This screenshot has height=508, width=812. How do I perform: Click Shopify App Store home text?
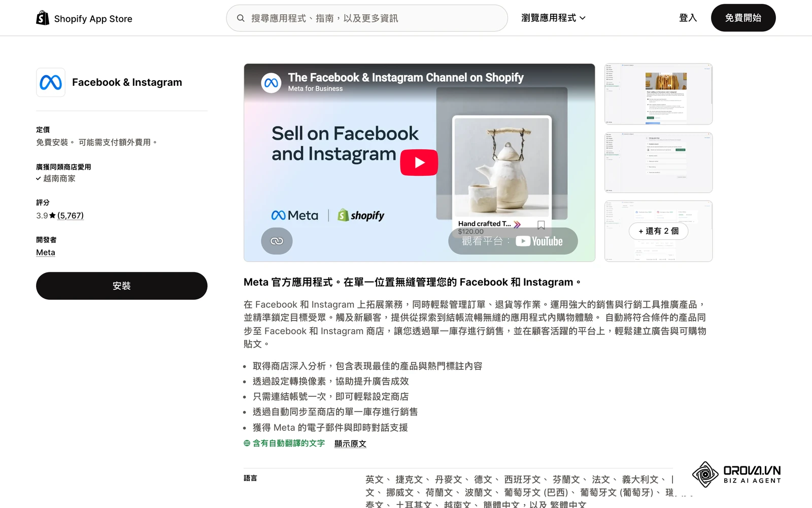pos(93,19)
